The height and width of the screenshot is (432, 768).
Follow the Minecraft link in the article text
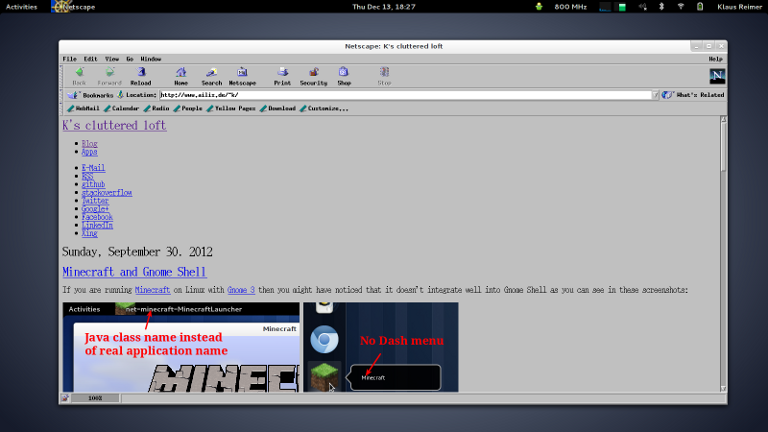click(152, 290)
